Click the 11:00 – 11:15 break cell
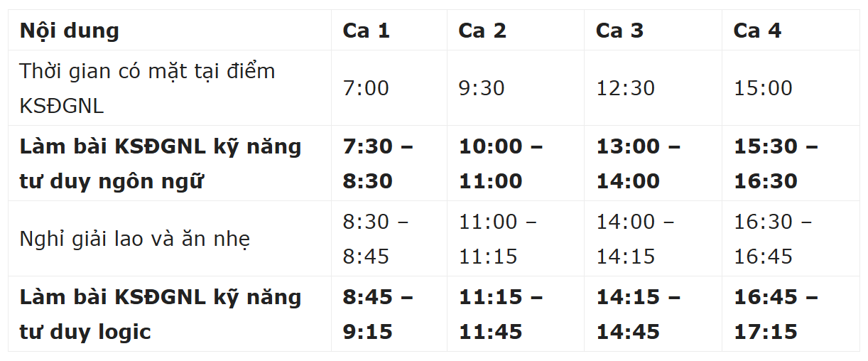Viewport: 868px width, 361px height. [498, 239]
